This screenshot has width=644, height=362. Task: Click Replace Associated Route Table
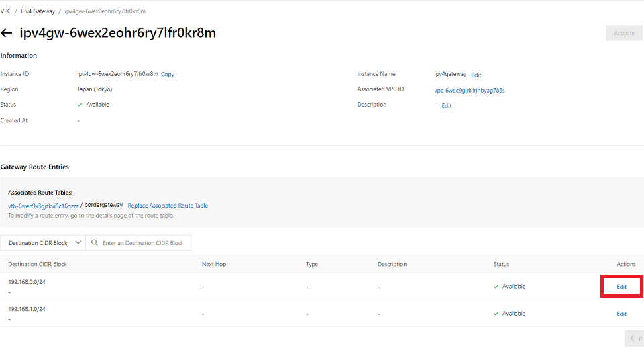tap(168, 206)
